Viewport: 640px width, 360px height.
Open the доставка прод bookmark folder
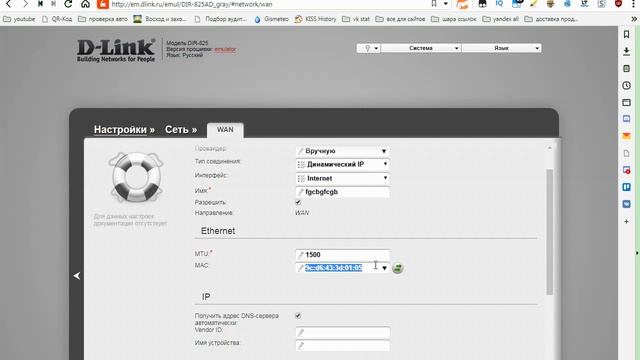[x=551, y=19]
